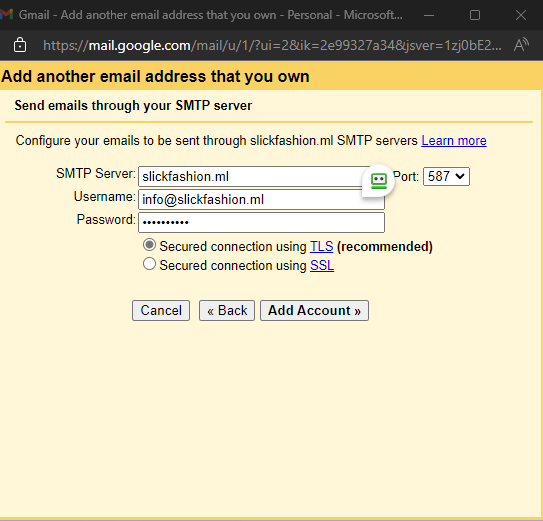Close the Gmail popup window
Screen dimensions: 543x521
click(x=520, y=15)
